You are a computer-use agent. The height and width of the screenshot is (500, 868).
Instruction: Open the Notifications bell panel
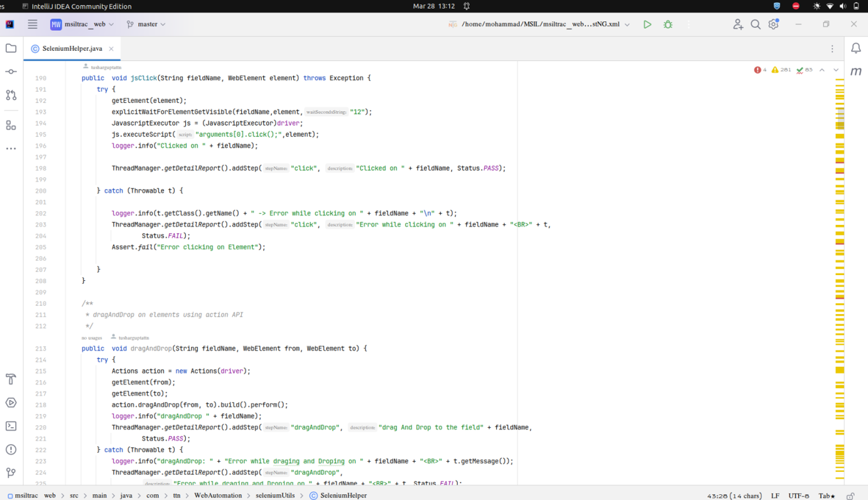click(854, 47)
